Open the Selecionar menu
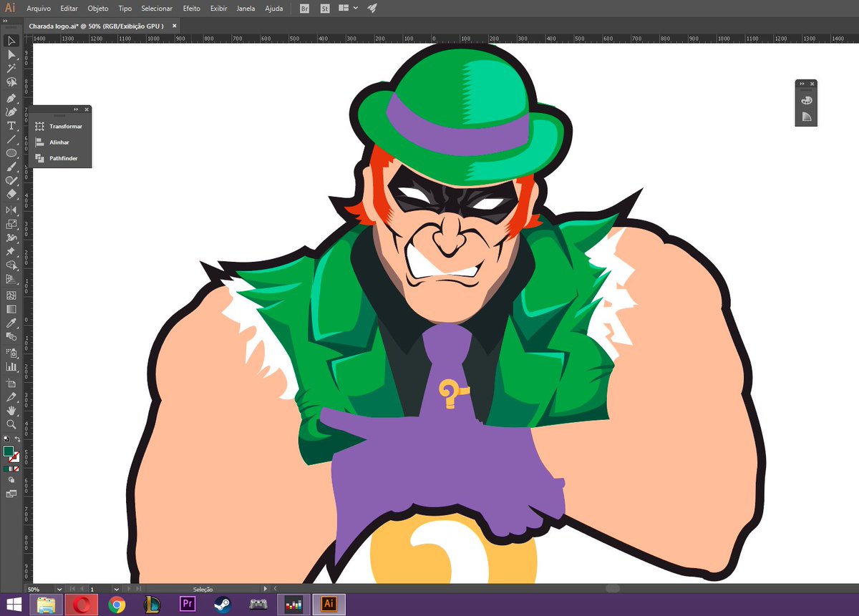 157,9
